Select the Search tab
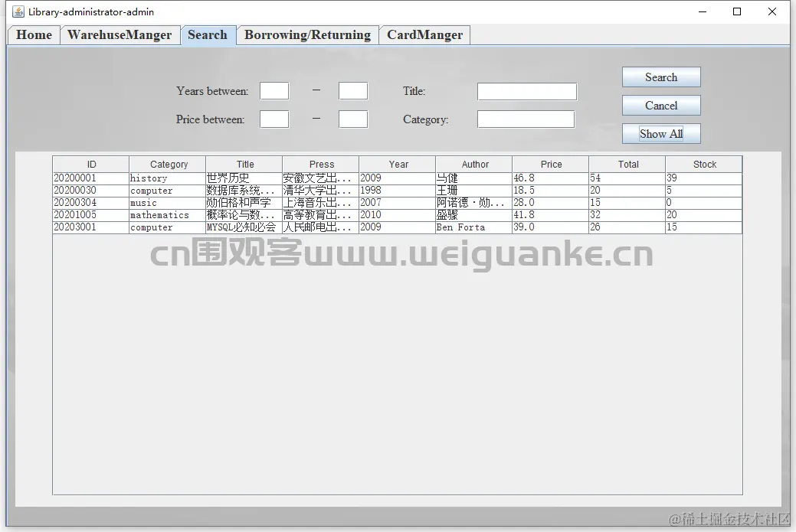 tap(208, 35)
